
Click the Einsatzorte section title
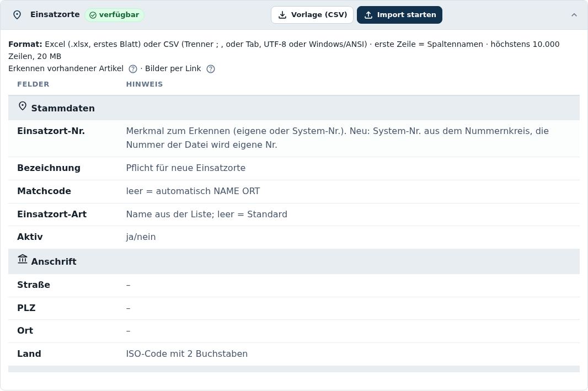click(55, 15)
